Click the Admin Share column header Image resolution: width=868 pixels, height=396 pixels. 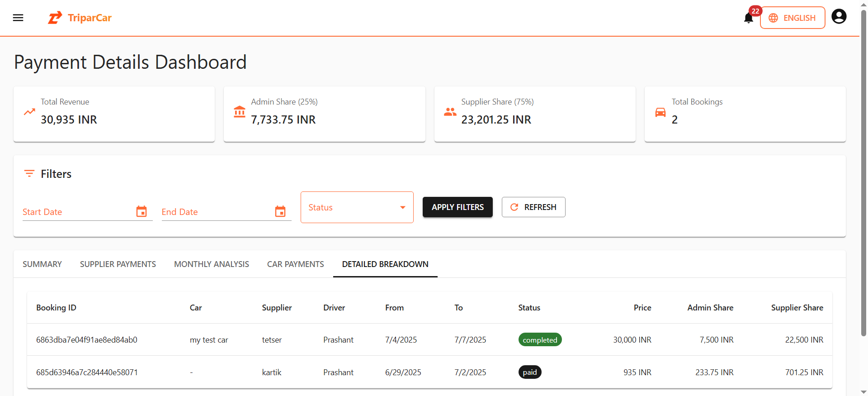pos(710,308)
